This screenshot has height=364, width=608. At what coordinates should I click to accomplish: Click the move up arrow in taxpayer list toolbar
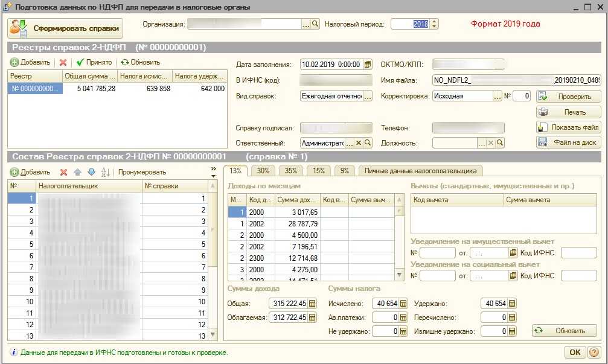point(77,172)
